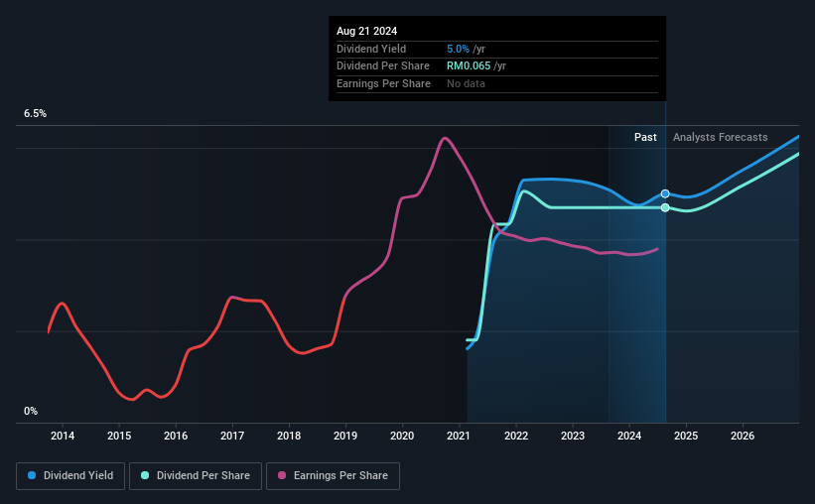Toggle the Dividend Yield legend button
Image resolution: width=815 pixels, height=504 pixels.
pyautogui.click(x=70, y=476)
